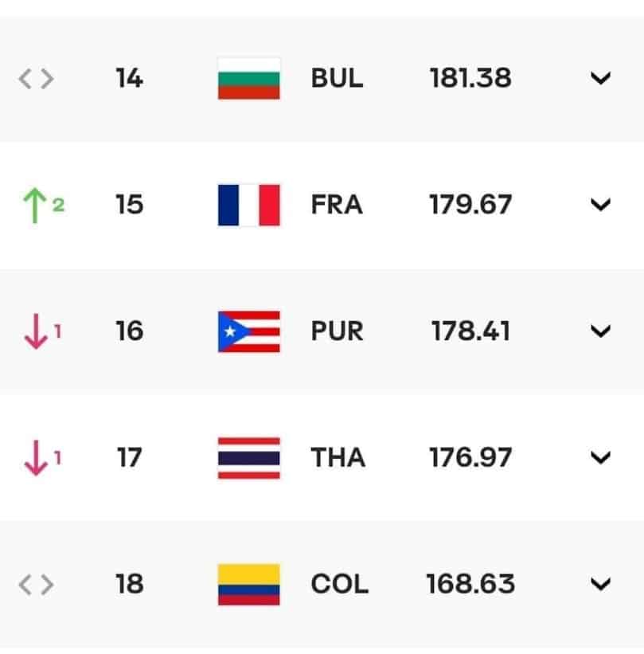This screenshot has height=654, width=644.
Task: Expand the THA row details chevron
Action: click(x=601, y=457)
